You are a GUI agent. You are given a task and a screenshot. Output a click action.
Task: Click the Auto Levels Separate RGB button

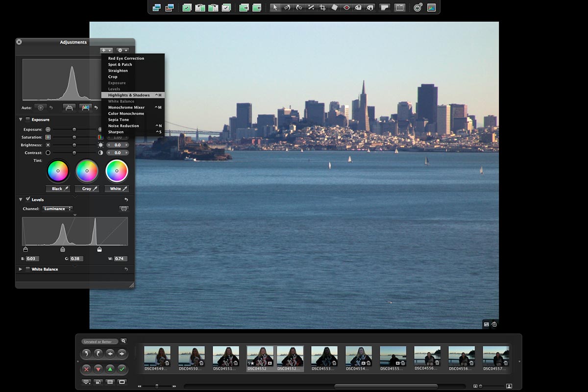[x=86, y=107]
